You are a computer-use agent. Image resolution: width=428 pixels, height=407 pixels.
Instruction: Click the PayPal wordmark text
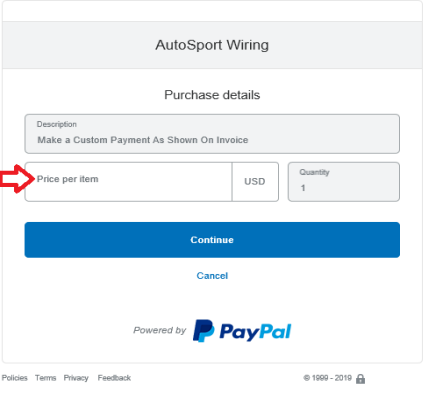coord(255,332)
